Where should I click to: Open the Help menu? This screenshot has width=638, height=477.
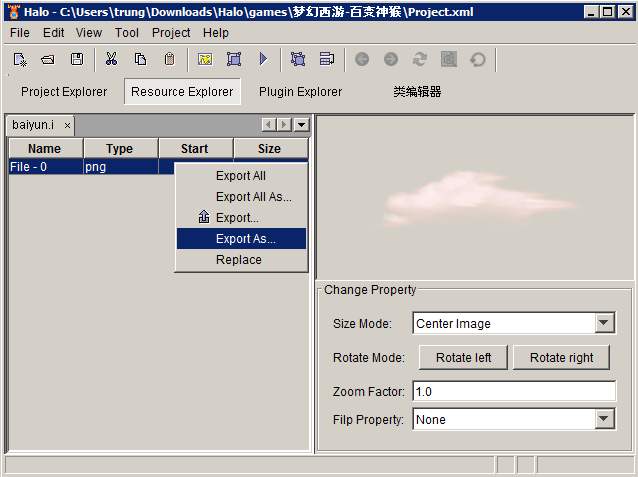click(216, 33)
